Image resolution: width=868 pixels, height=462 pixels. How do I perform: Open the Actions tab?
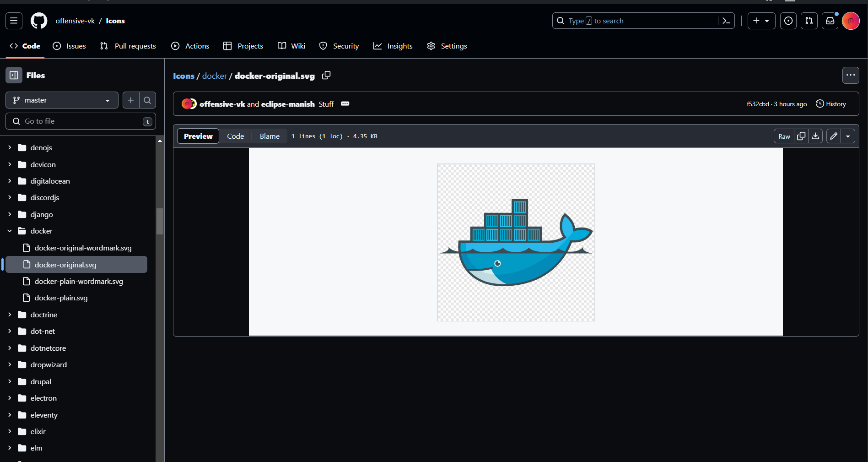190,46
